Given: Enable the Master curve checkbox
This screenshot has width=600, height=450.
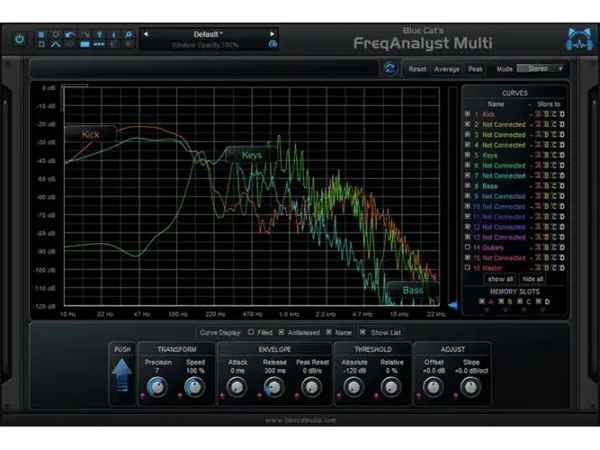Looking at the screenshot, I should 467,267.
